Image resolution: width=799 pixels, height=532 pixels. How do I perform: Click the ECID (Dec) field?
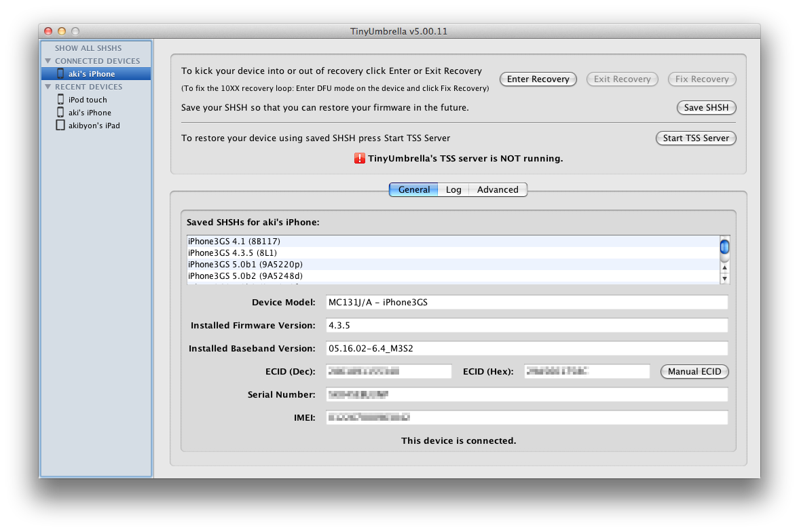[388, 371]
